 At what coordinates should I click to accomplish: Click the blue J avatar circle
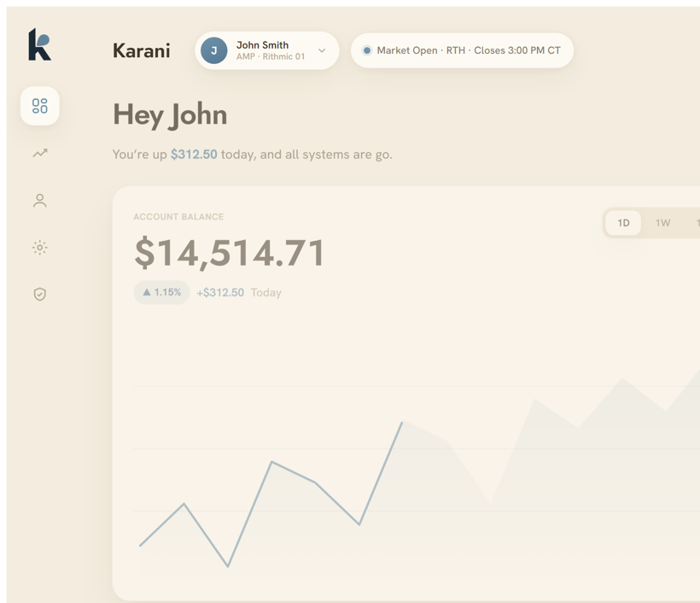(213, 50)
